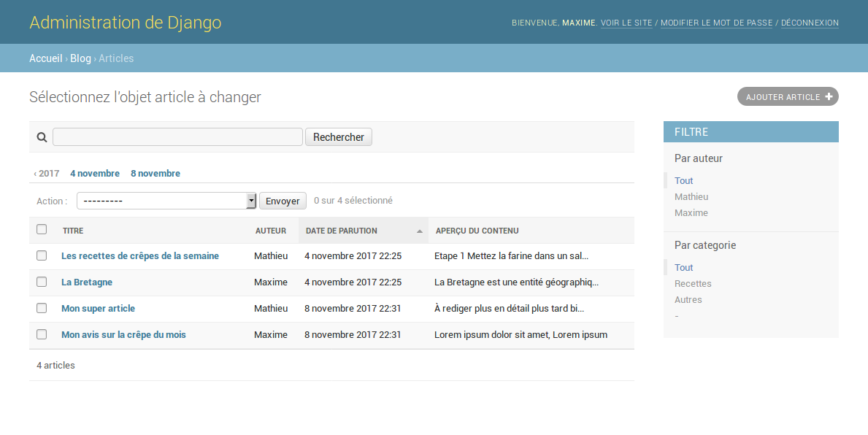The height and width of the screenshot is (435, 868).
Task: Open Modifier le mot de passe link
Action: tap(716, 23)
